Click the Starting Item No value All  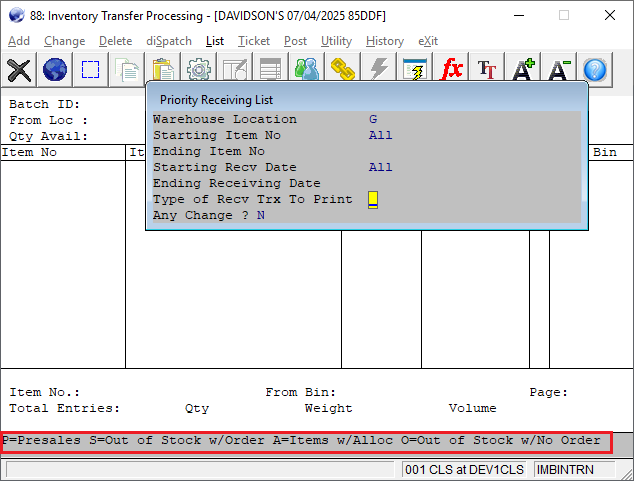click(380, 135)
